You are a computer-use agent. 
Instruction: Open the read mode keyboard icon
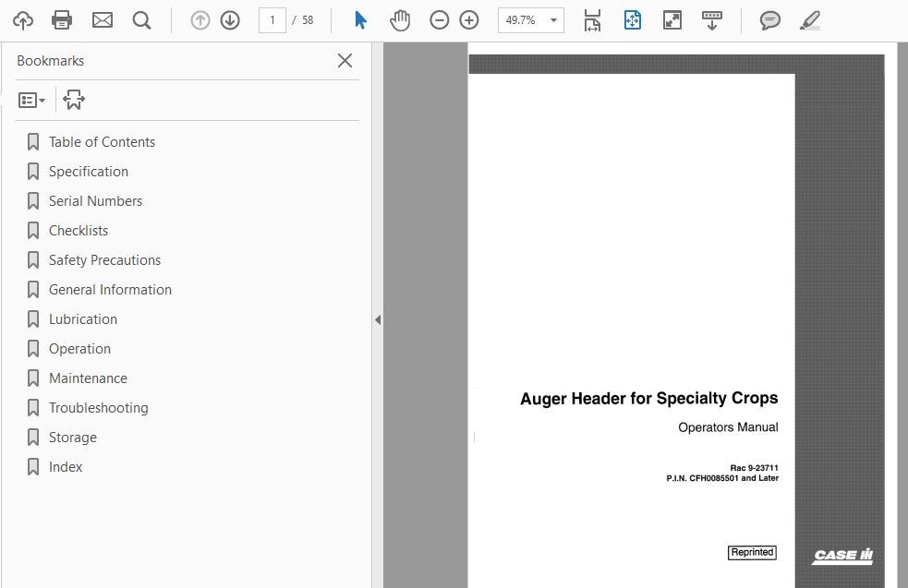[711, 20]
